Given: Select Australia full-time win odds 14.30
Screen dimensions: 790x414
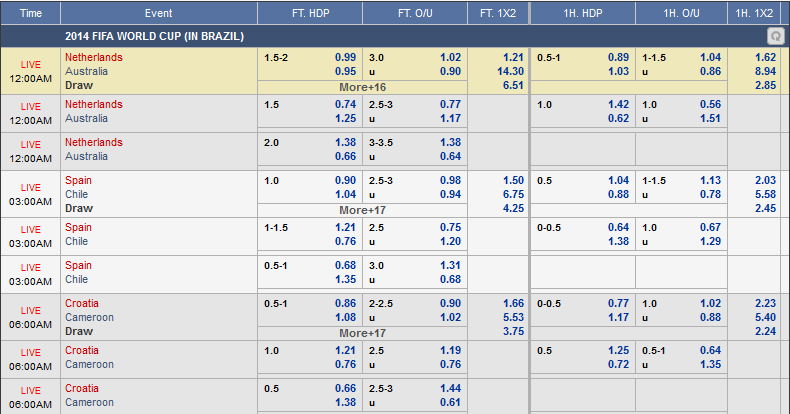Looking at the screenshot, I should [x=511, y=72].
